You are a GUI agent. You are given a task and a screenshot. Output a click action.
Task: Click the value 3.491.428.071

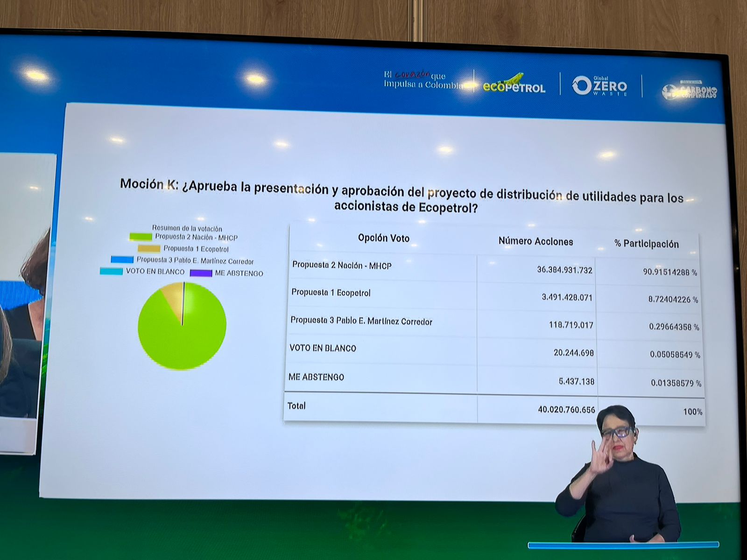[x=567, y=297]
